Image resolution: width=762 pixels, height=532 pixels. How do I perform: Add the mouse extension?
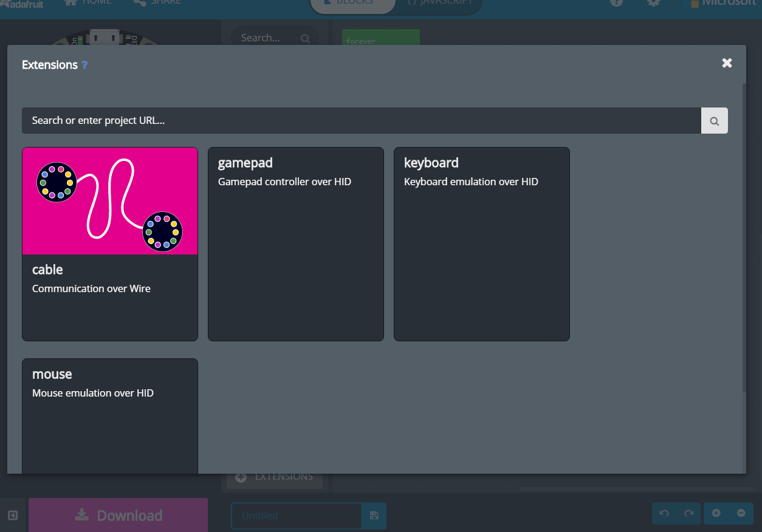pos(110,416)
